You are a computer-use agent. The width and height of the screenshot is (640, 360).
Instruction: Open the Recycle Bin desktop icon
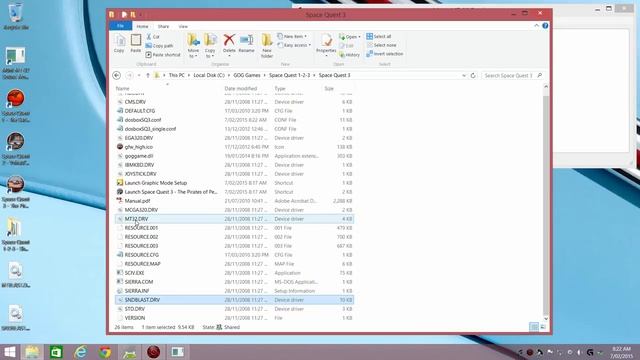click(16, 16)
